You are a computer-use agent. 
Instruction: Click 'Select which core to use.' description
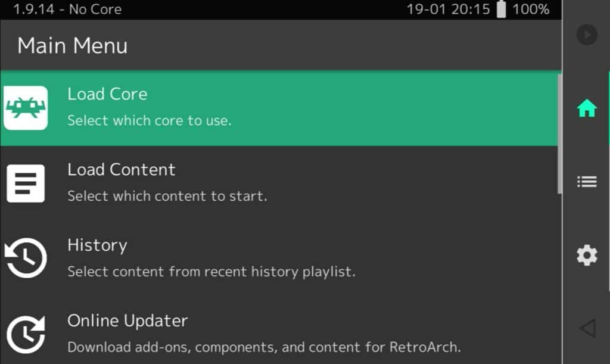tap(150, 120)
